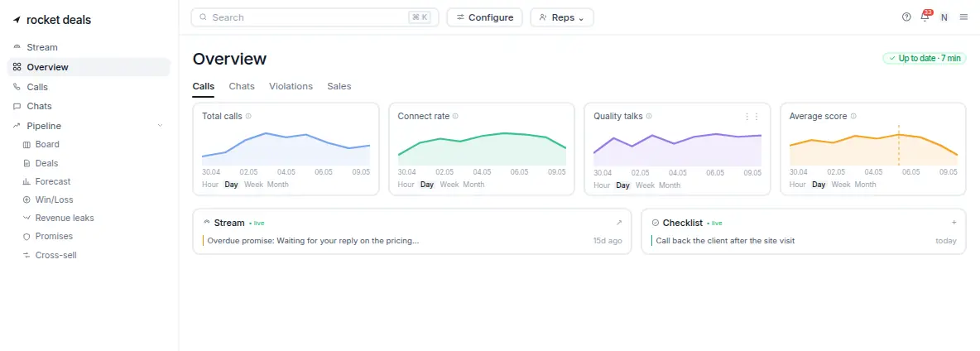
Task: Click the ⌘K shortcut badge
Action: point(420,17)
